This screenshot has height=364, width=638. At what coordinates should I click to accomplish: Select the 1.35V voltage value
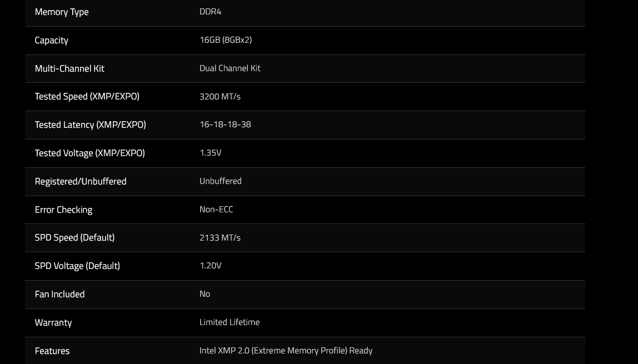(211, 152)
